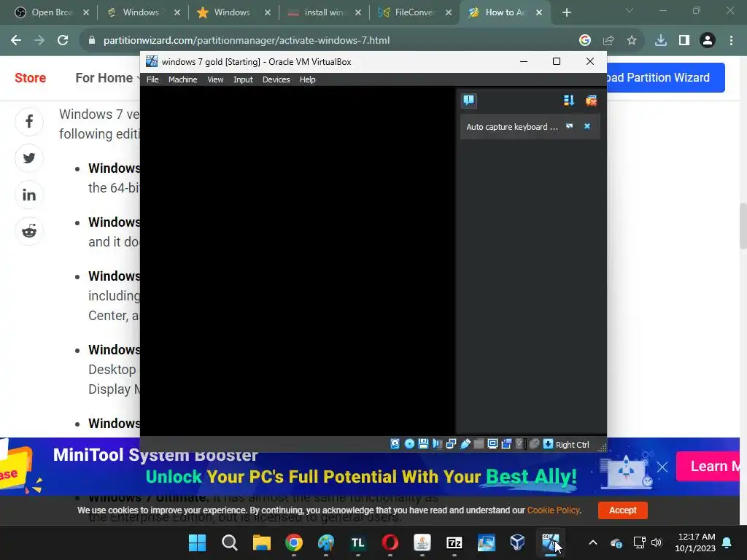The height and width of the screenshot is (560, 747).
Task: Go back in Chrome
Action: pyautogui.click(x=16, y=41)
